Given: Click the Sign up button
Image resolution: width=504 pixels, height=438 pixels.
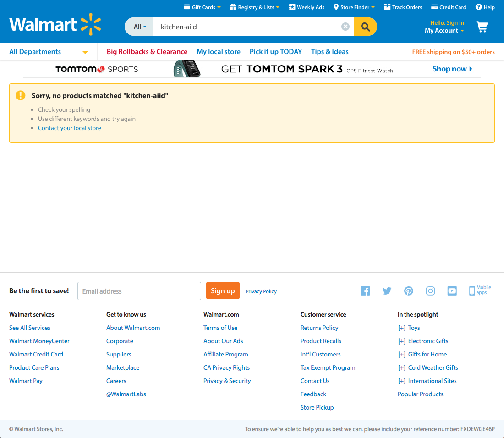Looking at the screenshot, I should pyautogui.click(x=223, y=290).
